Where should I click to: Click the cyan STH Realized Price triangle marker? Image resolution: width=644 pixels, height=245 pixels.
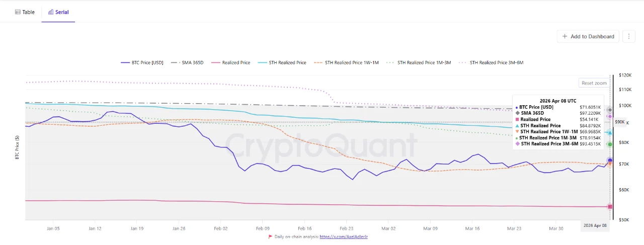(610, 132)
